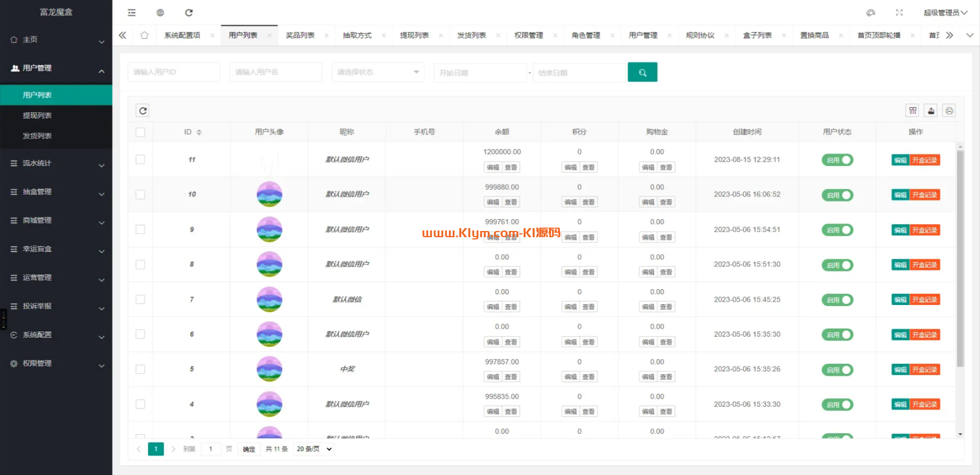Refresh the table with the reload icon

143,111
